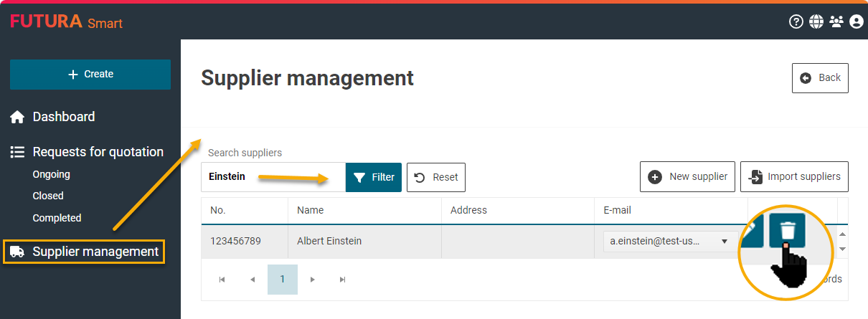Select Closed requests in sidebar
868x319 pixels.
click(x=48, y=196)
